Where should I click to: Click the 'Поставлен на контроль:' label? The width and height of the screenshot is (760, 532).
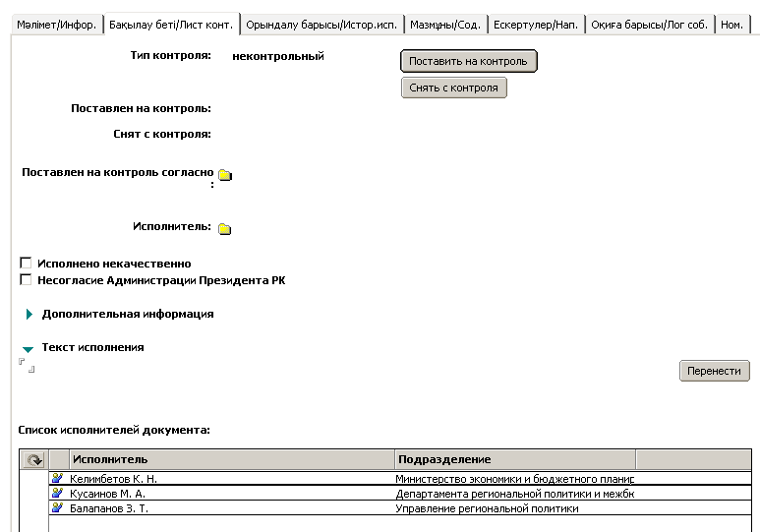pos(141,108)
